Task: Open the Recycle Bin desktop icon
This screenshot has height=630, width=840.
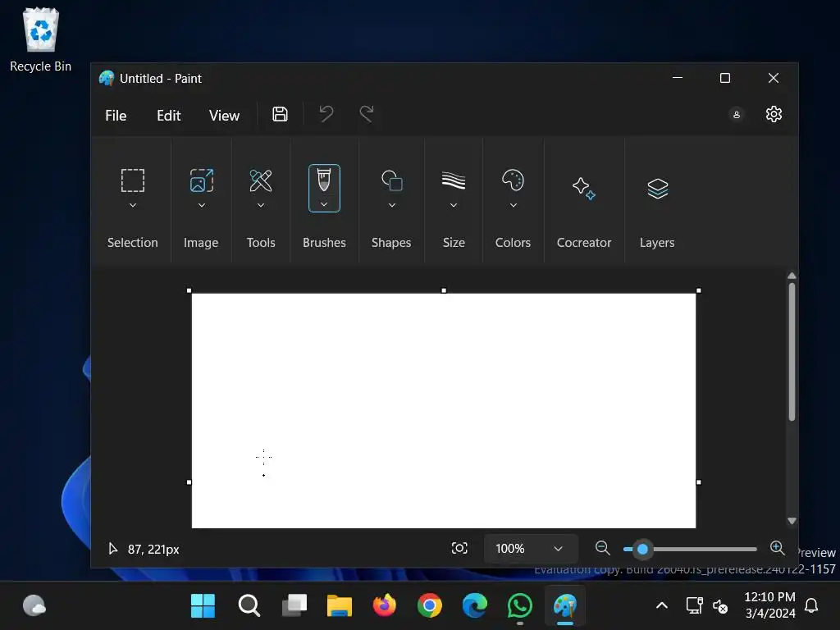Action: click(41, 41)
